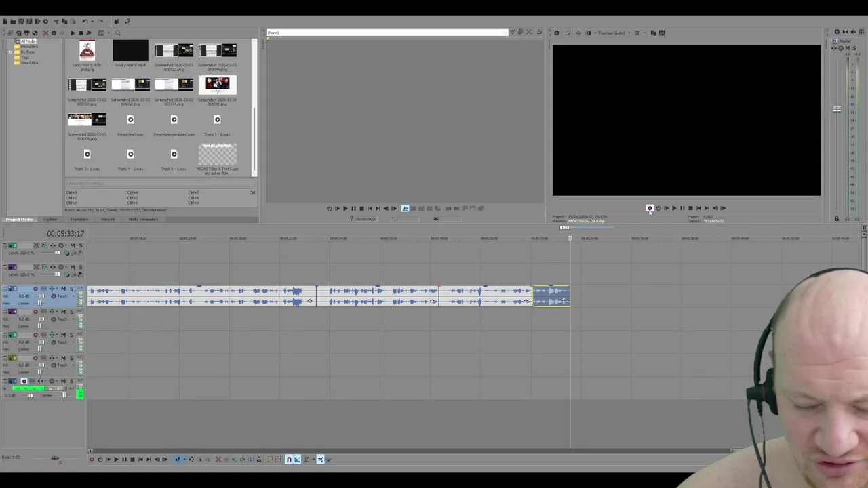Create a new project from main toolbar
This screenshot has height=488, width=868.
(x=5, y=22)
